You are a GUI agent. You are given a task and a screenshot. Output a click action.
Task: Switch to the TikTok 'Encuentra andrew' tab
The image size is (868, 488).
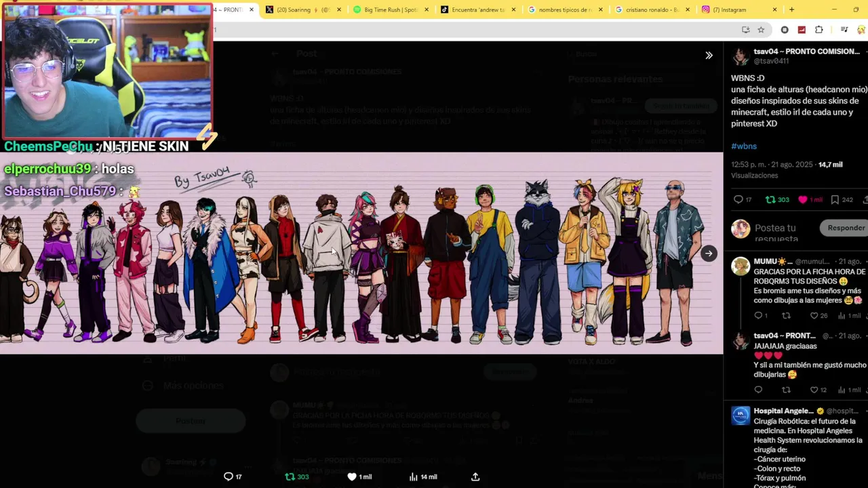click(x=477, y=9)
